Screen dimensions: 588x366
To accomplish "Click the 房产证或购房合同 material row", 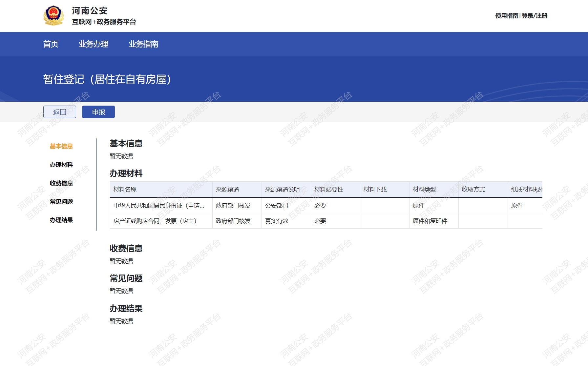I will 155,221.
